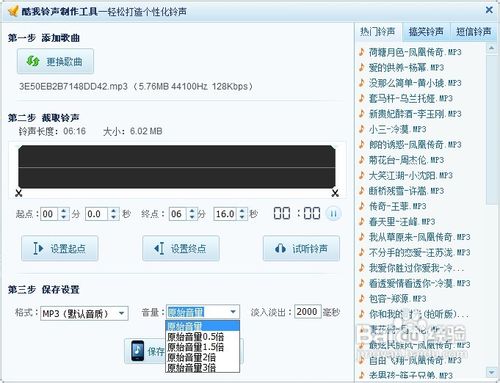This screenshot has height=383, width=500.
Task: Click note icon beside 菊花台-周杰伦
Action: coord(361,160)
